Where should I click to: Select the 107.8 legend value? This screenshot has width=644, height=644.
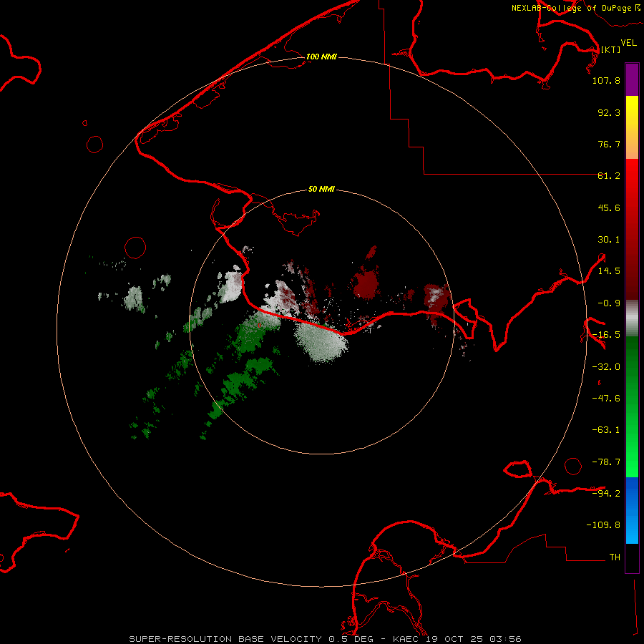606,80
